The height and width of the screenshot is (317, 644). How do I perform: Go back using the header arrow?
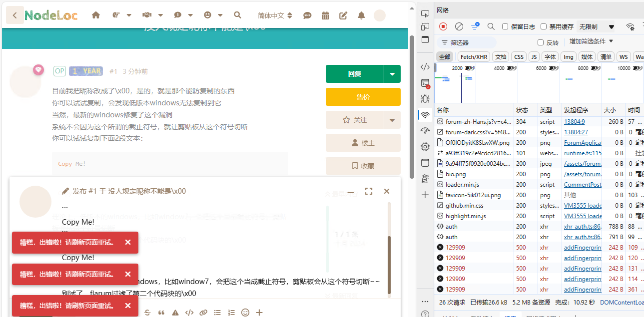tap(15, 15)
